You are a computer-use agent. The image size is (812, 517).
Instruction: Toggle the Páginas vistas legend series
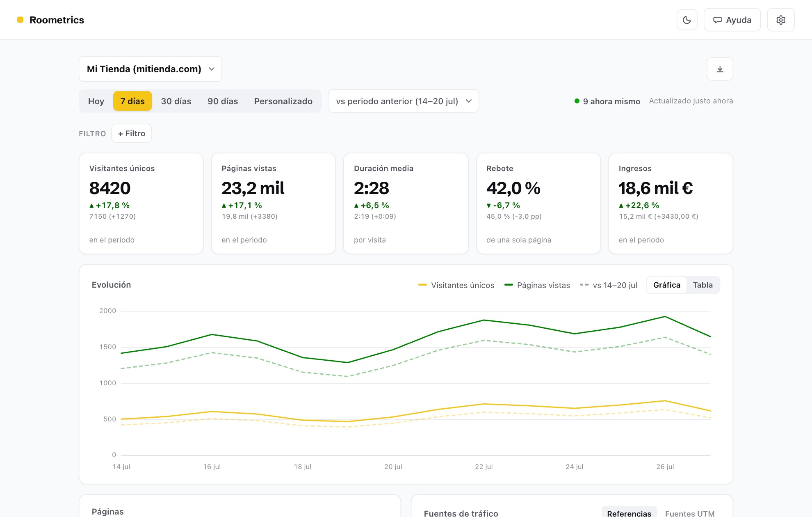point(537,285)
